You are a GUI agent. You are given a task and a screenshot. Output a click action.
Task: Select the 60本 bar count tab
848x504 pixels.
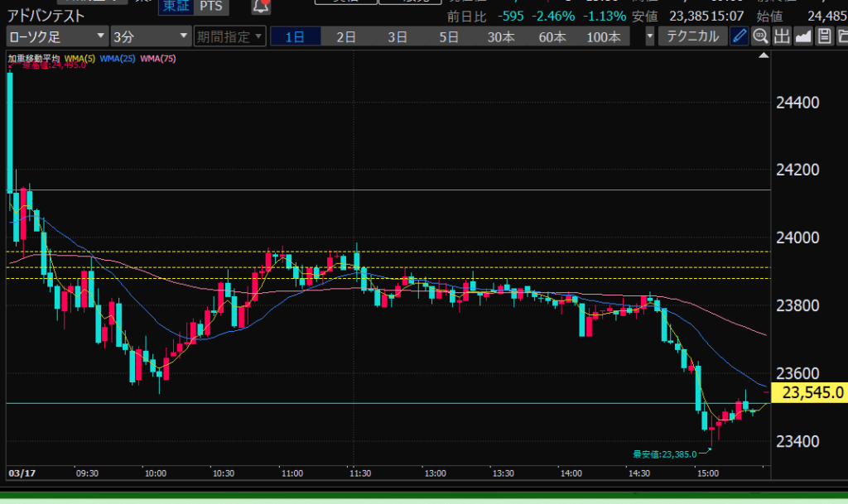coord(552,36)
